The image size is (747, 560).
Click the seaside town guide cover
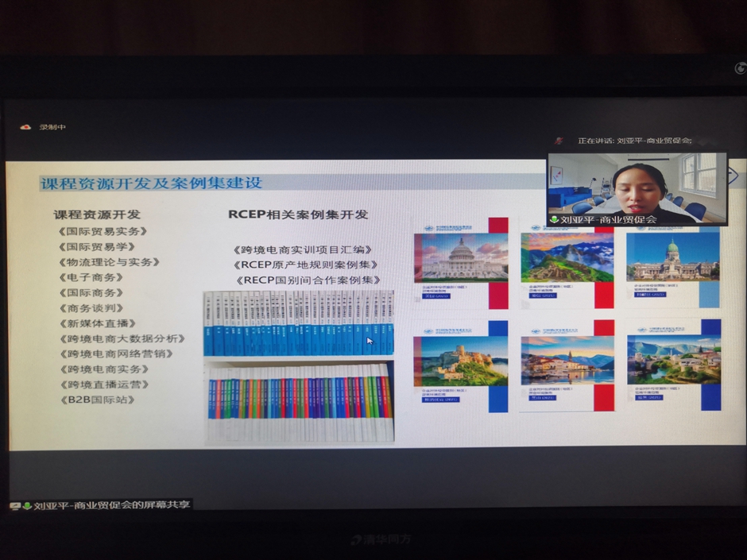coord(567,360)
